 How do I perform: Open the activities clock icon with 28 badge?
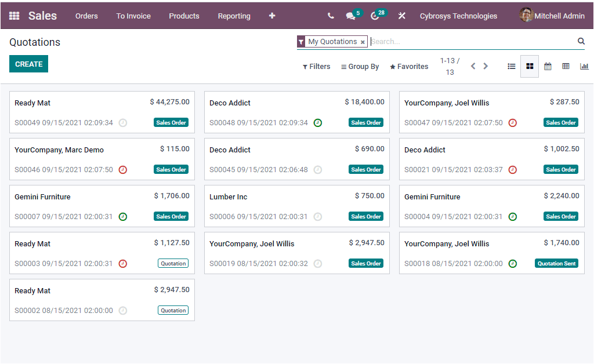coord(375,16)
